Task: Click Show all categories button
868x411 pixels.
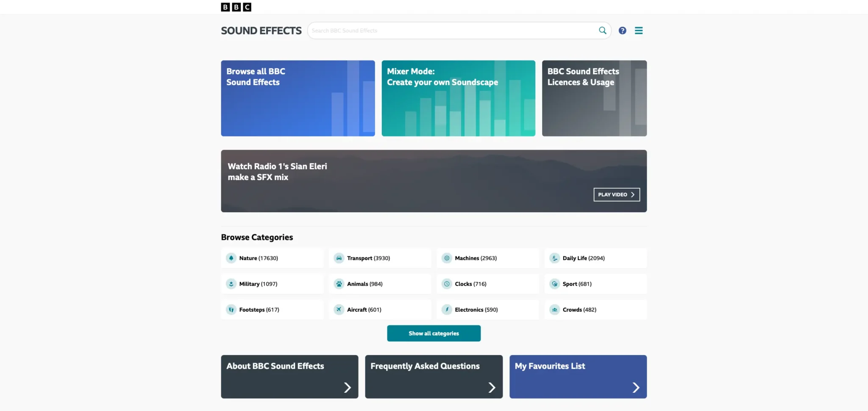Action: 434,333
